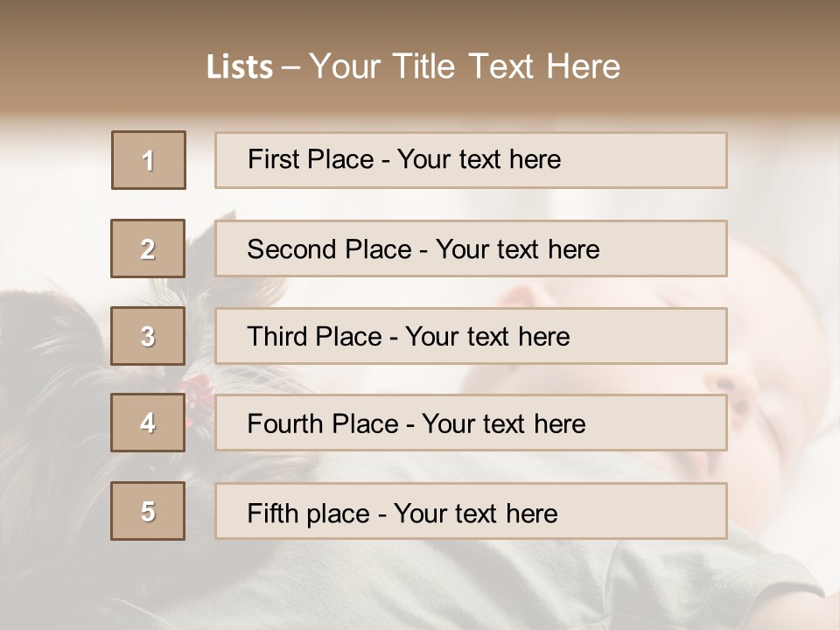Select the First Place text box
Image resolution: width=840 pixels, height=630 pixels.
pyautogui.click(x=471, y=160)
